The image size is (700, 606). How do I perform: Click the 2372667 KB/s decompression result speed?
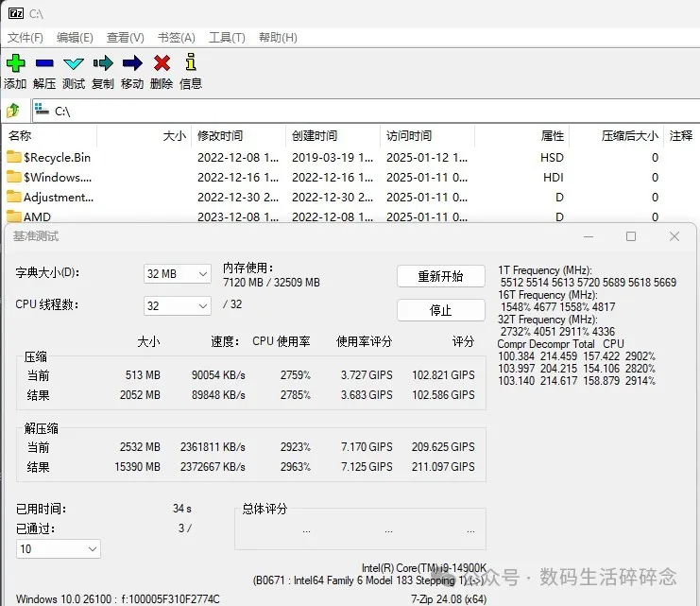pos(213,467)
